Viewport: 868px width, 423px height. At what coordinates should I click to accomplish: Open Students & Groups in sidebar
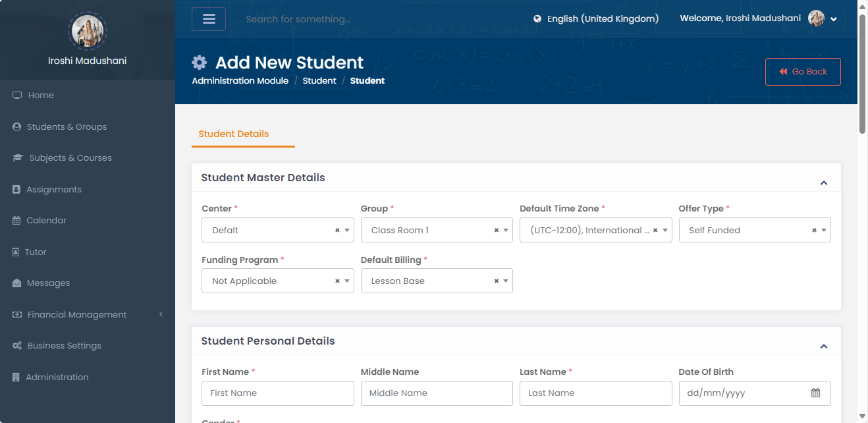tap(67, 127)
